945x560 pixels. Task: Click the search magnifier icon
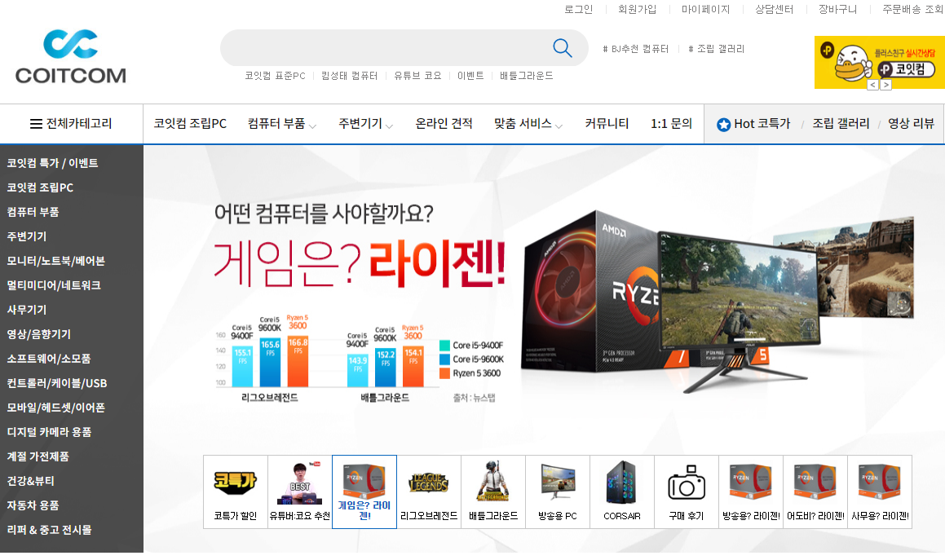(563, 47)
